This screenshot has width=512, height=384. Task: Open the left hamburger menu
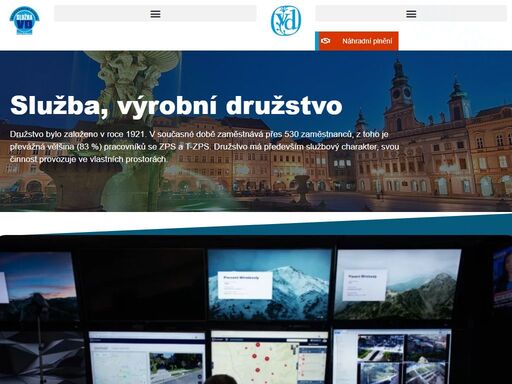155,14
